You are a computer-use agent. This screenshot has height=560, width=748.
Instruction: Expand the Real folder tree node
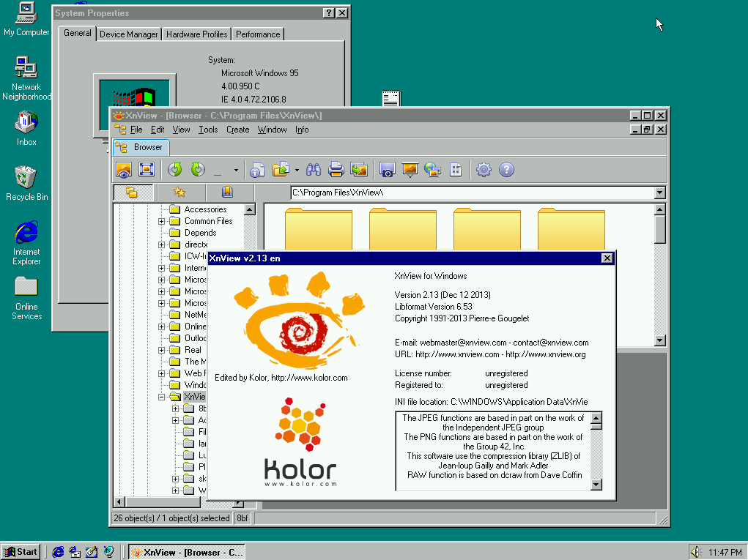click(x=162, y=350)
